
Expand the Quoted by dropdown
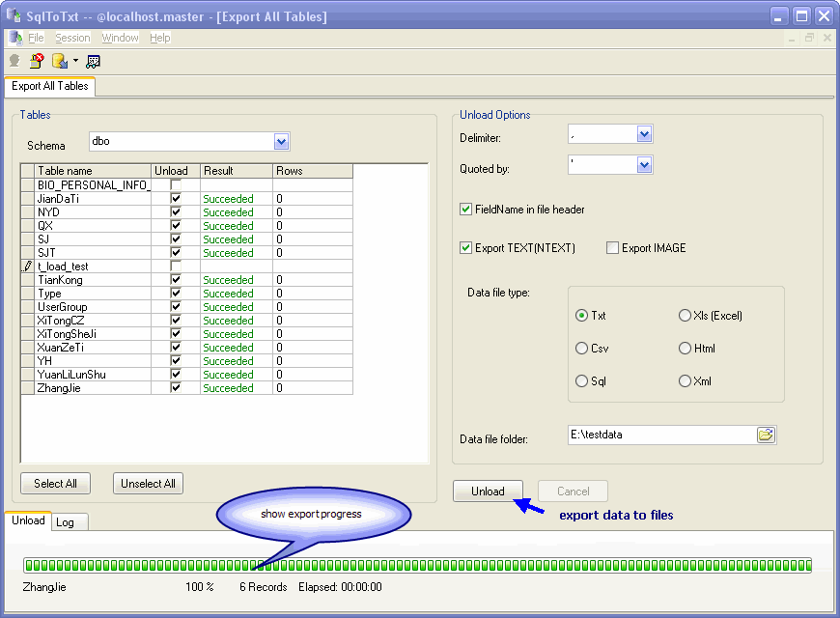(644, 165)
